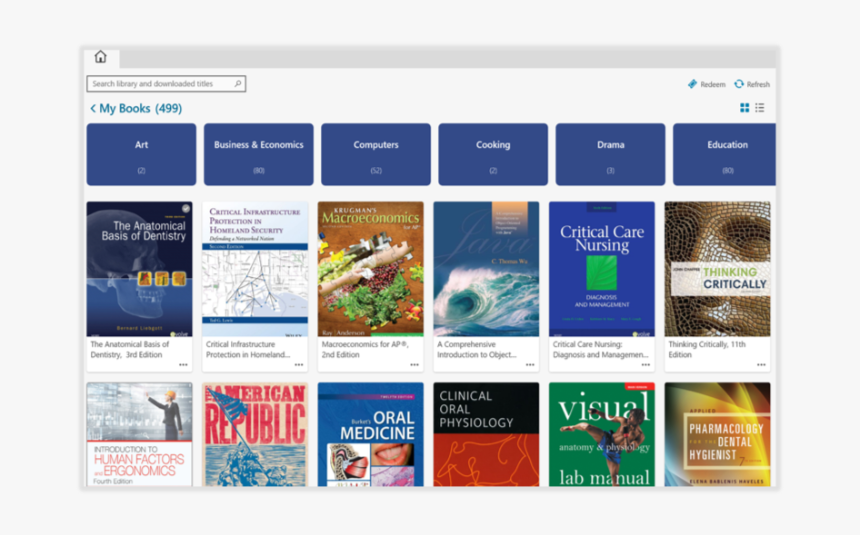The width and height of the screenshot is (860, 535).
Task: Switch to grid view
Action: click(744, 108)
